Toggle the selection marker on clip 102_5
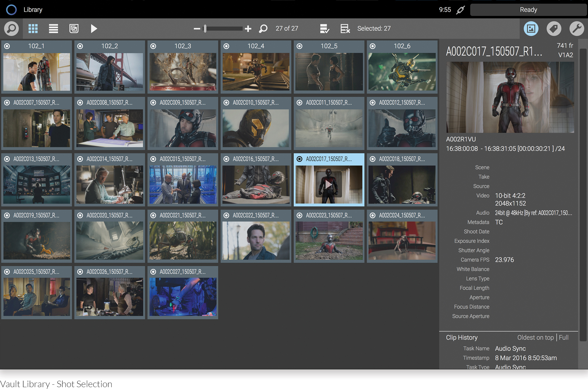 pos(300,46)
